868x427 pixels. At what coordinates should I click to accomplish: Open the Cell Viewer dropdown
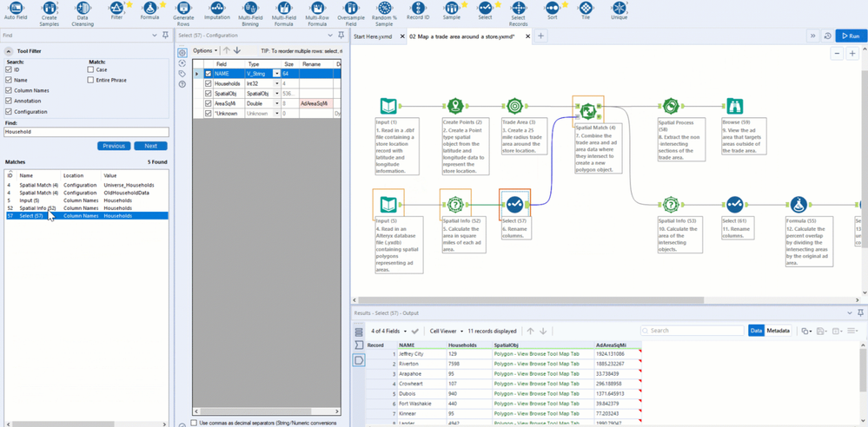click(x=446, y=331)
